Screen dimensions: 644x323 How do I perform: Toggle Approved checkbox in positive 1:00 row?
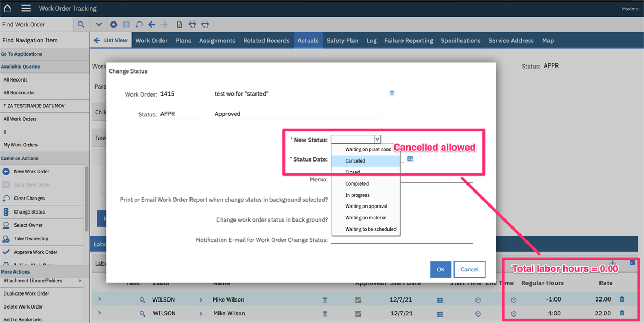point(358,314)
